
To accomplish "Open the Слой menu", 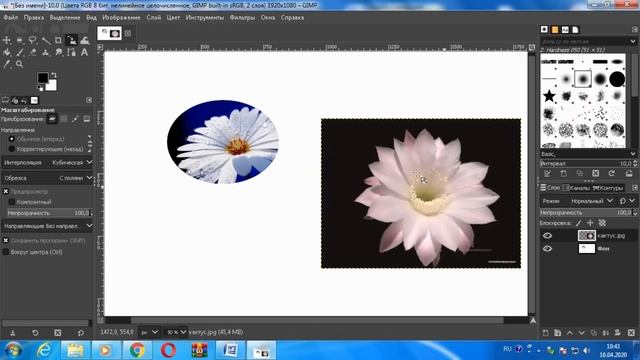I will tap(154, 18).
